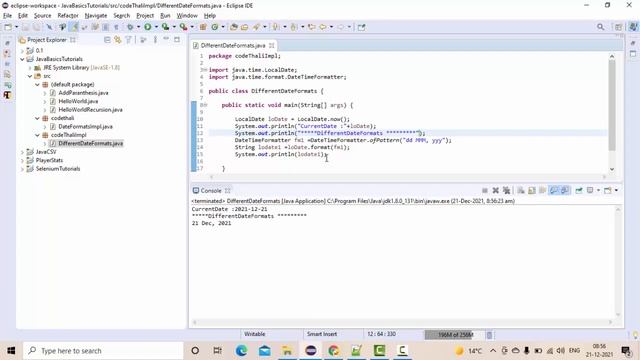Toggle Link with Editor in Project Explorer
Viewport: 640px width, 360px height.
(x=118, y=40)
